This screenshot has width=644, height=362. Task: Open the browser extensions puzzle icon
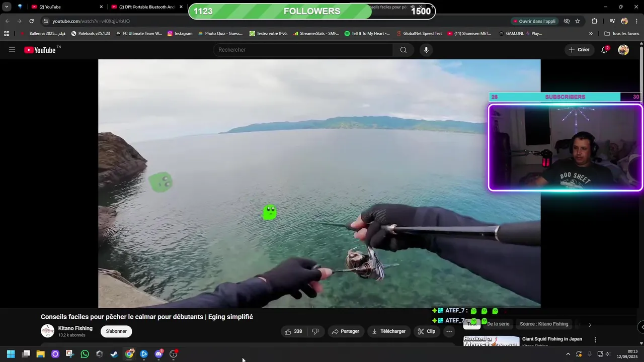pos(595,21)
